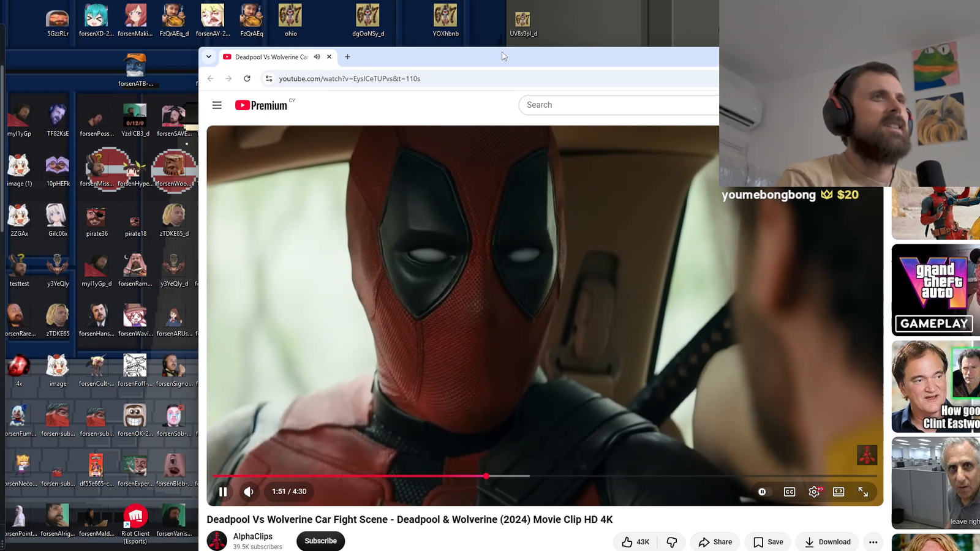Mute the YouTube player volume
This screenshot has width=980, height=551.
click(x=249, y=492)
